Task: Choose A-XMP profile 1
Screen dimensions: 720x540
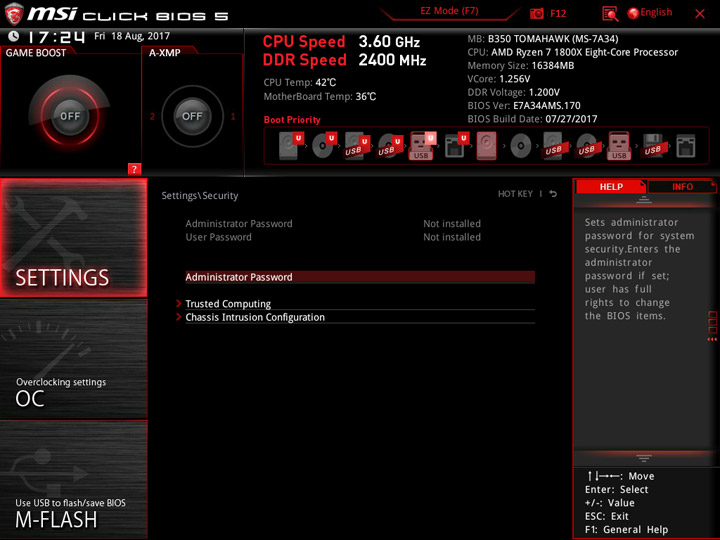Action: pos(233,116)
